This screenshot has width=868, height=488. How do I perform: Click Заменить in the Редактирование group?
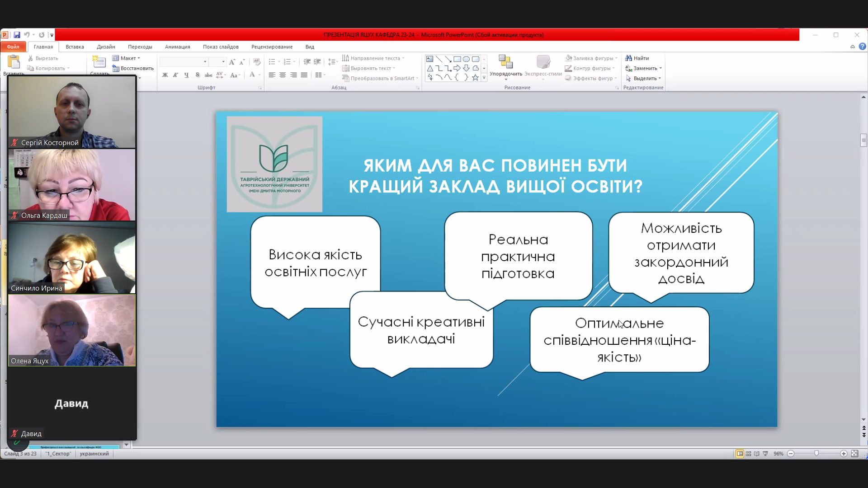coord(643,68)
